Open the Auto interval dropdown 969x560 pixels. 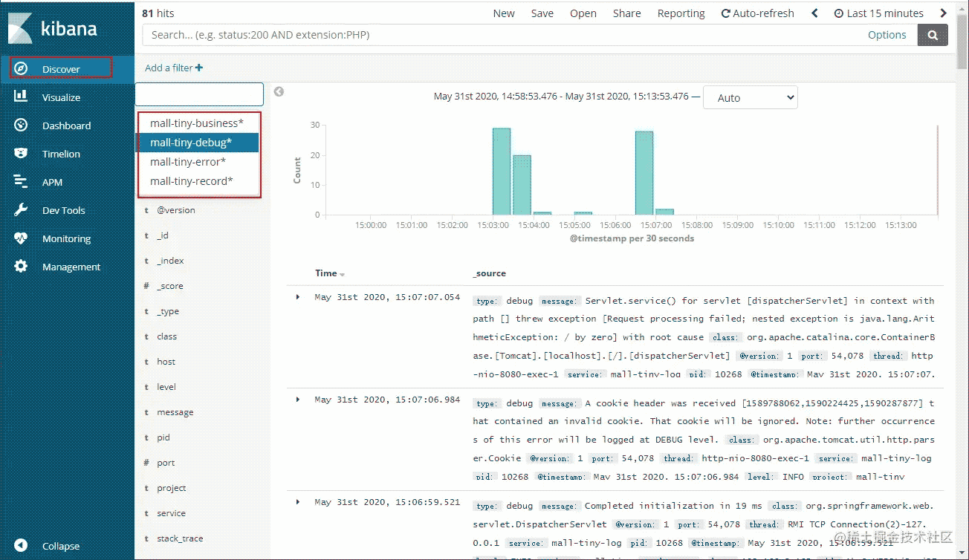[x=750, y=97]
